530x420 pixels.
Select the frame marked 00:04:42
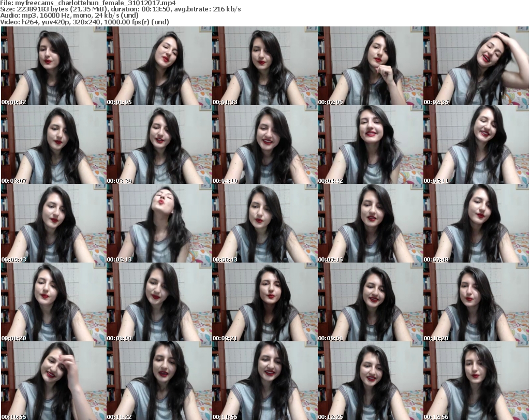click(370, 144)
